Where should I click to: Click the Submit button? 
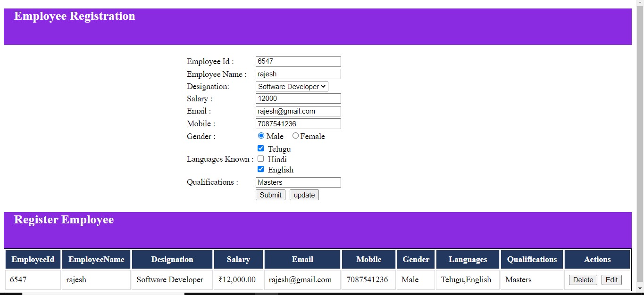pyautogui.click(x=270, y=195)
